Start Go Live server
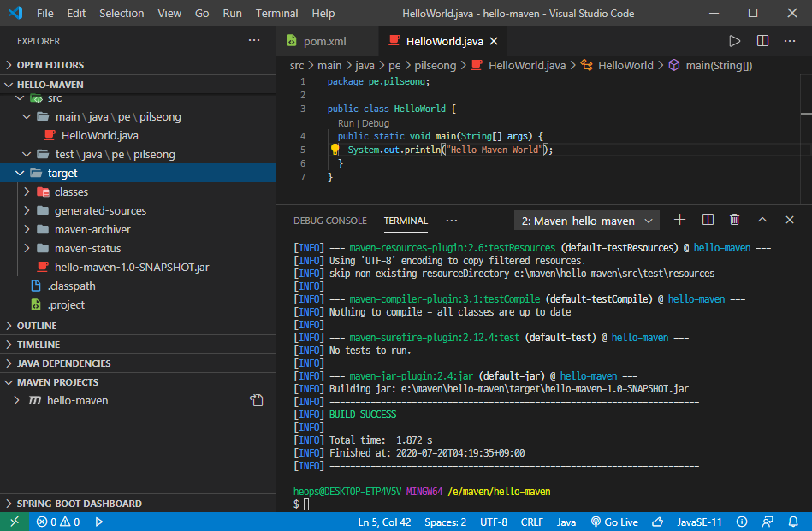 [614, 522]
